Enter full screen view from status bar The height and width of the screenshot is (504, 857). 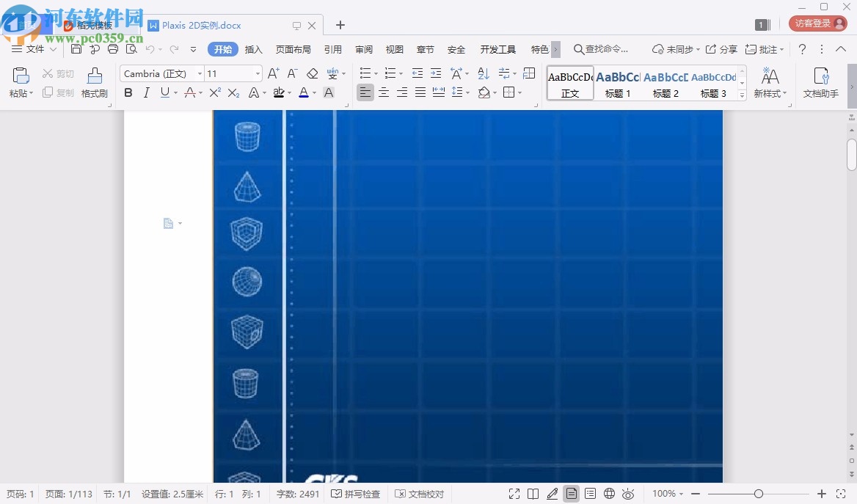click(514, 494)
